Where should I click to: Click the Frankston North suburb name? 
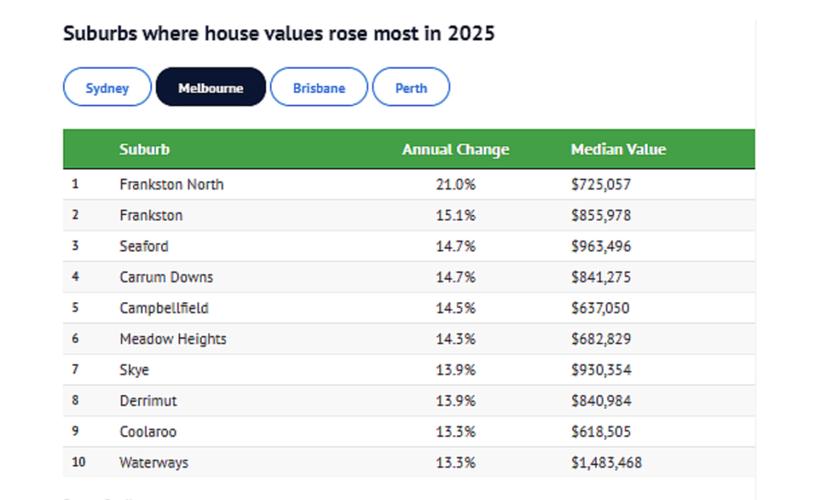(x=171, y=184)
